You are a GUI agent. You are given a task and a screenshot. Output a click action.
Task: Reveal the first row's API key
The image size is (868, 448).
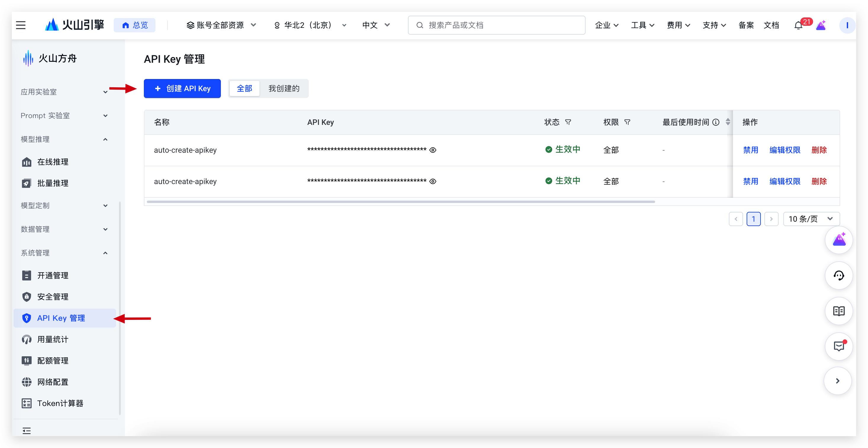(x=433, y=150)
